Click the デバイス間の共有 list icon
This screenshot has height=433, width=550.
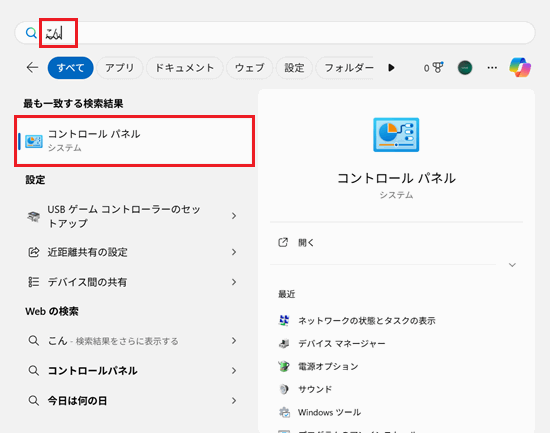pos(34,282)
